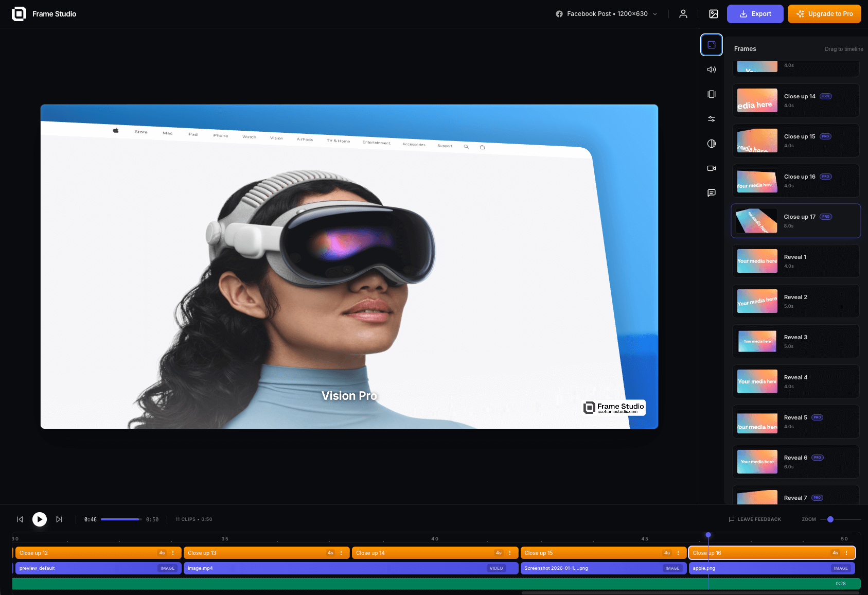
Task: Open the user account icon
Action: click(683, 14)
